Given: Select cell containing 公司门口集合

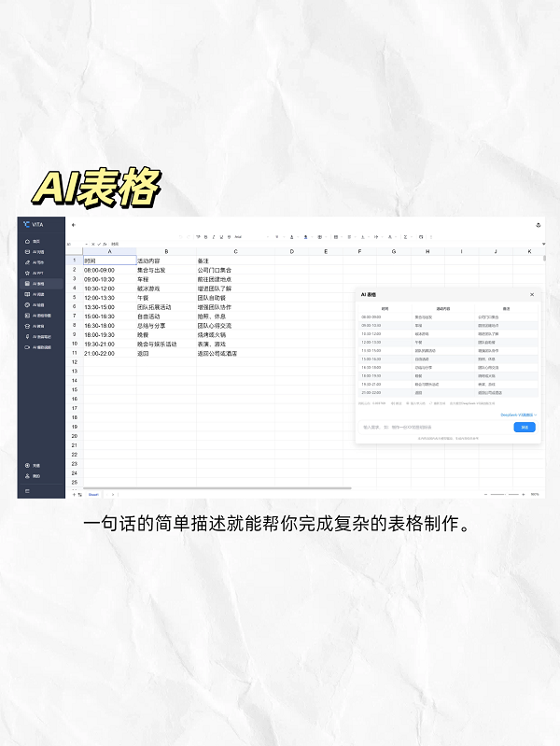Looking at the screenshot, I should tap(235, 270).
